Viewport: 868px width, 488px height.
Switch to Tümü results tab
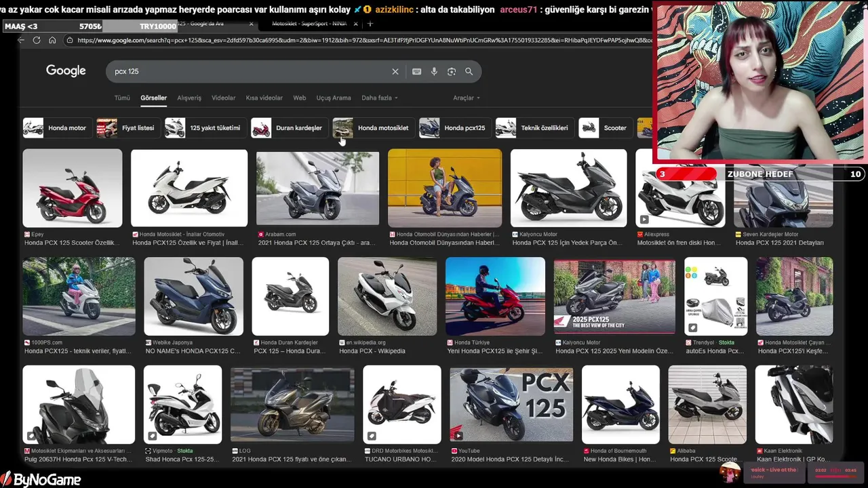pyautogui.click(x=122, y=98)
